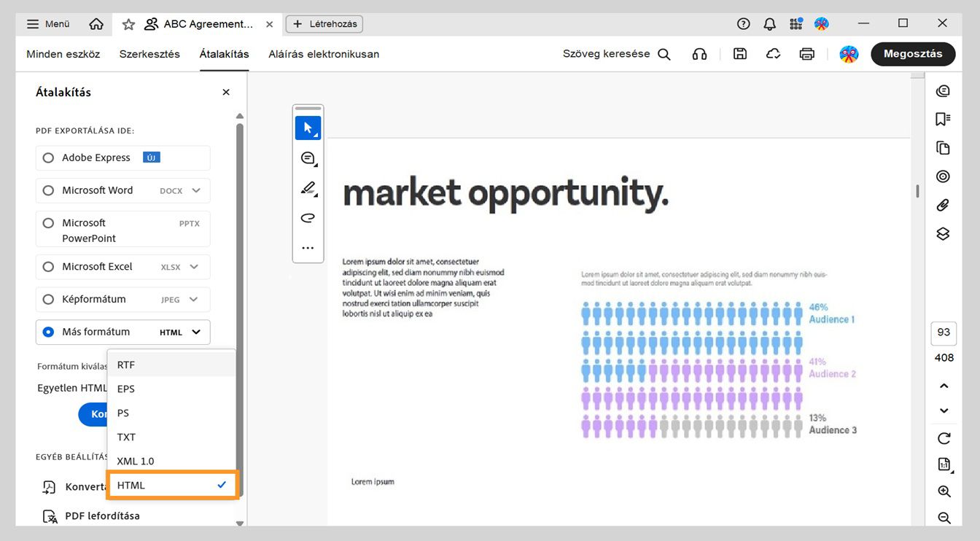
Task: Open the comment tool
Action: 307,157
